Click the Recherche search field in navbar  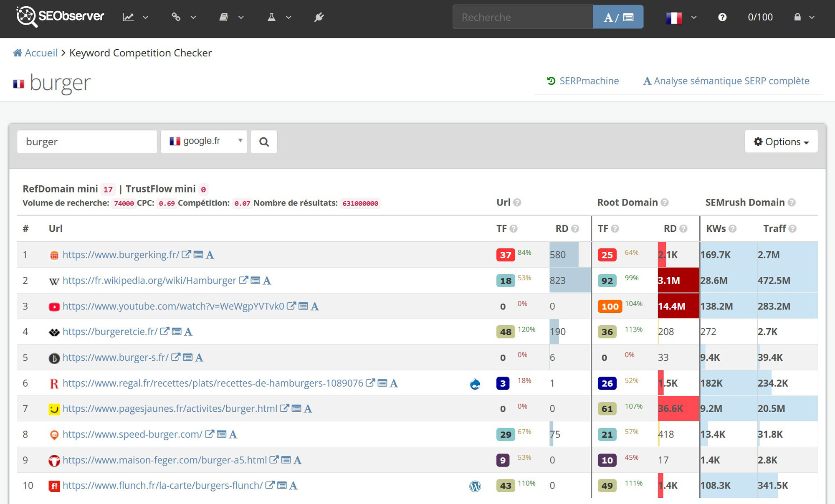click(523, 17)
